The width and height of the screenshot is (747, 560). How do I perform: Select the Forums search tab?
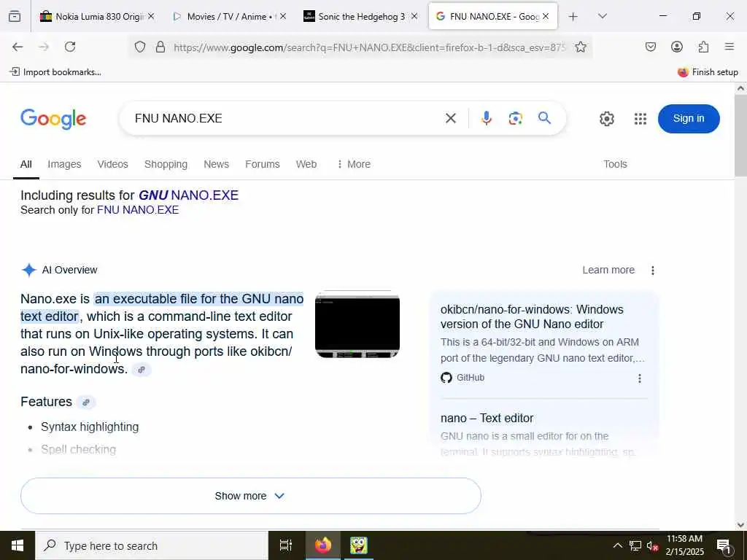coord(263,164)
